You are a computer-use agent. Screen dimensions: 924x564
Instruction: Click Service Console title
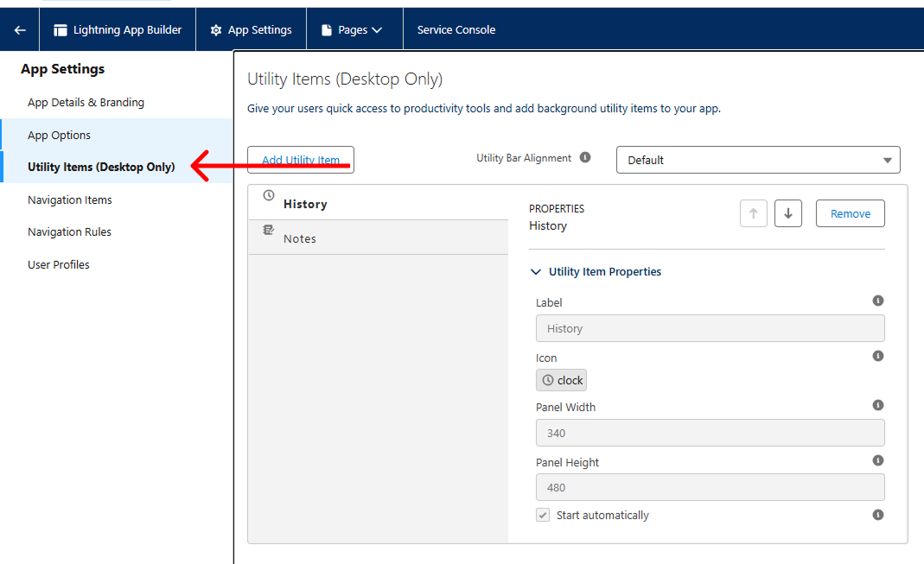(456, 30)
